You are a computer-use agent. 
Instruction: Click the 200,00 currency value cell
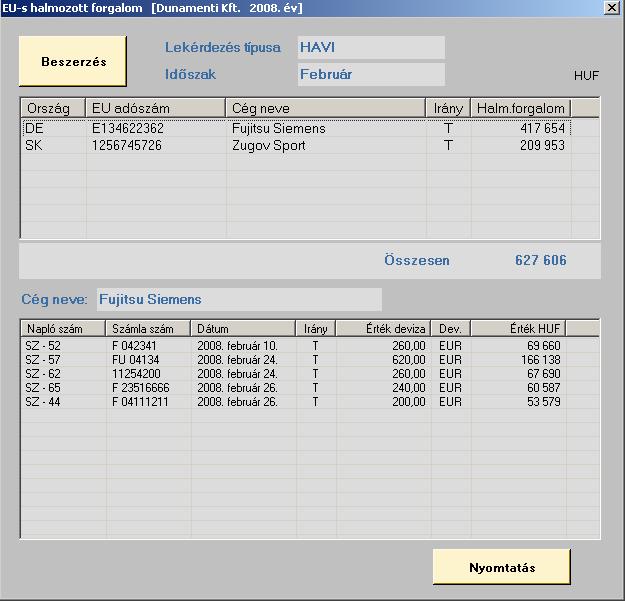coord(409,401)
